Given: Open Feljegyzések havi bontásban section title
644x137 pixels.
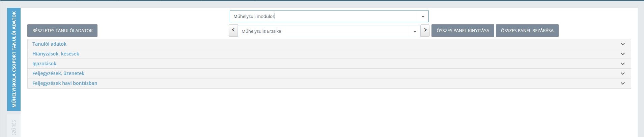Looking at the screenshot, I should click(x=65, y=83).
